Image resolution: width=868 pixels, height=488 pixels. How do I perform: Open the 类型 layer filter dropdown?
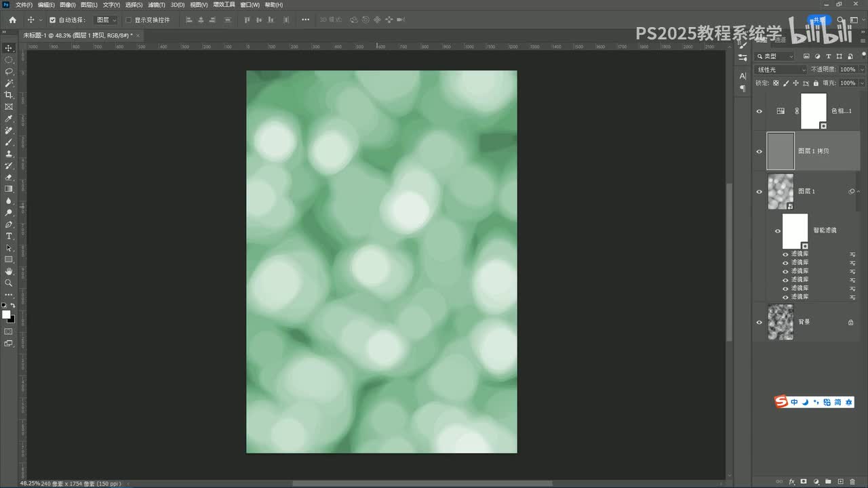(774, 56)
